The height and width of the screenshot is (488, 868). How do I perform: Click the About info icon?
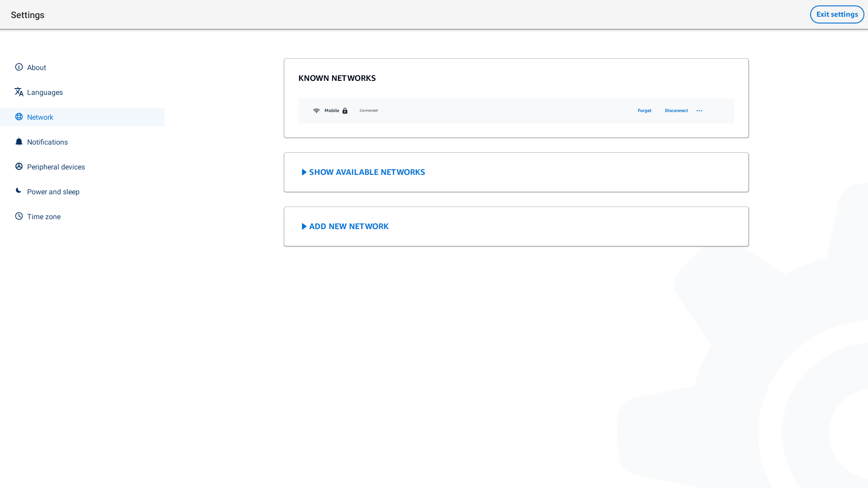[19, 67]
